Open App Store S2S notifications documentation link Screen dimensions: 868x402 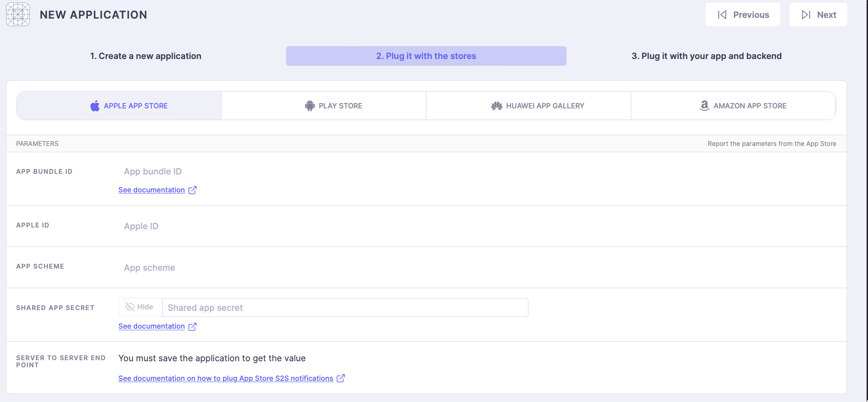tap(226, 378)
